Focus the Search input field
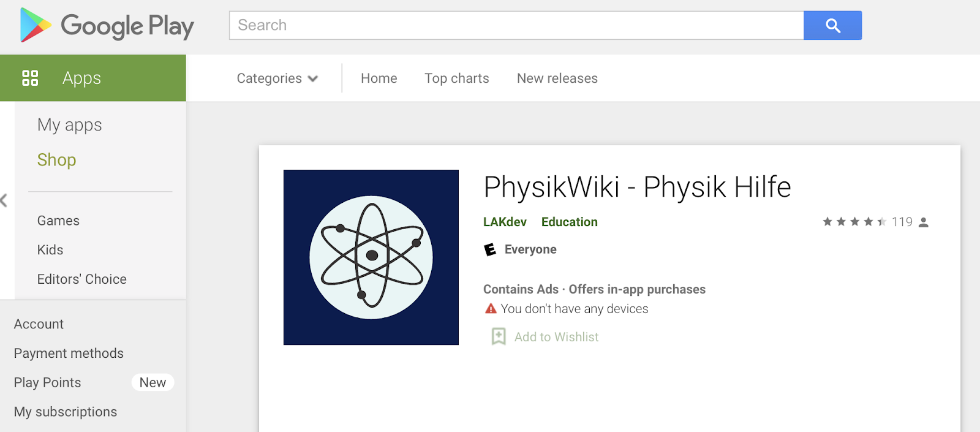Image resolution: width=980 pixels, height=432 pixels. point(516,25)
